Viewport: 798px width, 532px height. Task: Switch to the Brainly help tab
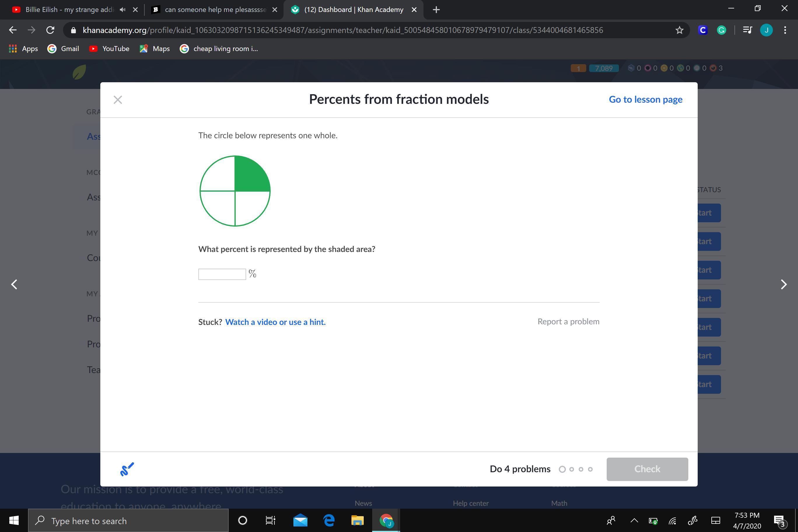coord(214,10)
